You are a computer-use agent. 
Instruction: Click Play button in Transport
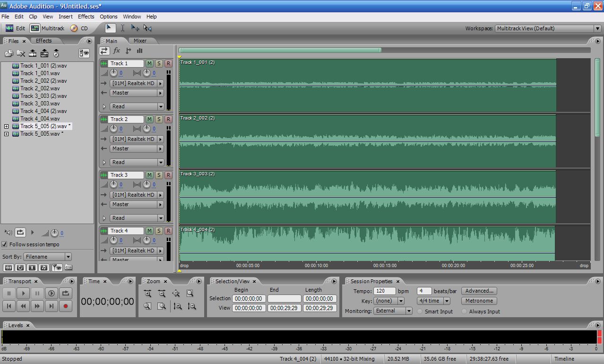tap(23, 293)
